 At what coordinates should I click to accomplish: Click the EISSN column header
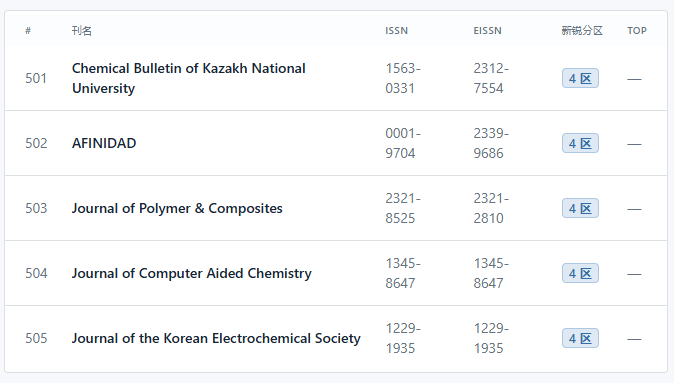487,31
